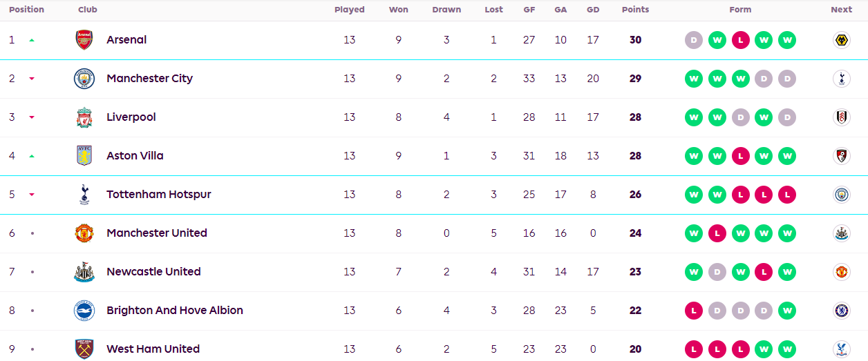Open the Manchester United club link

point(157,233)
